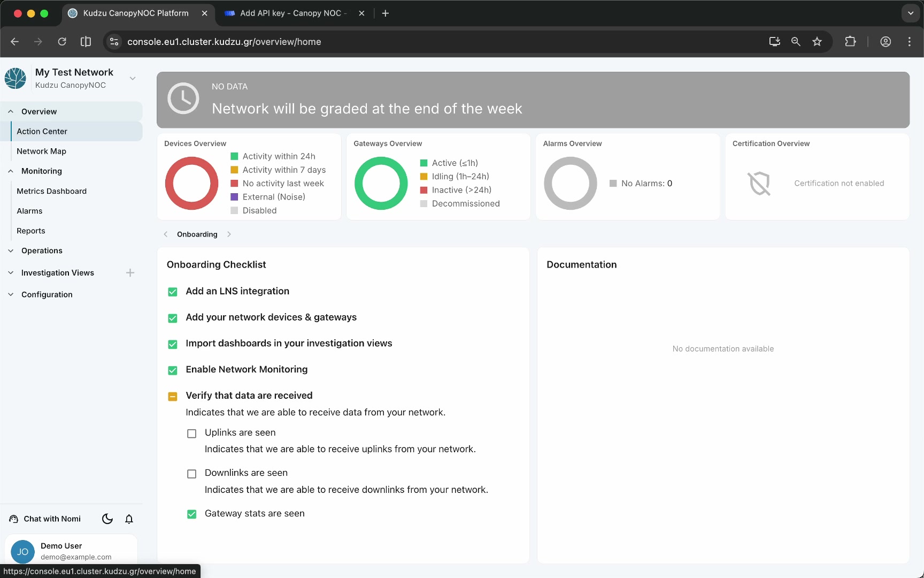
Task: Toggle dark mode moon icon
Action: [x=107, y=519]
